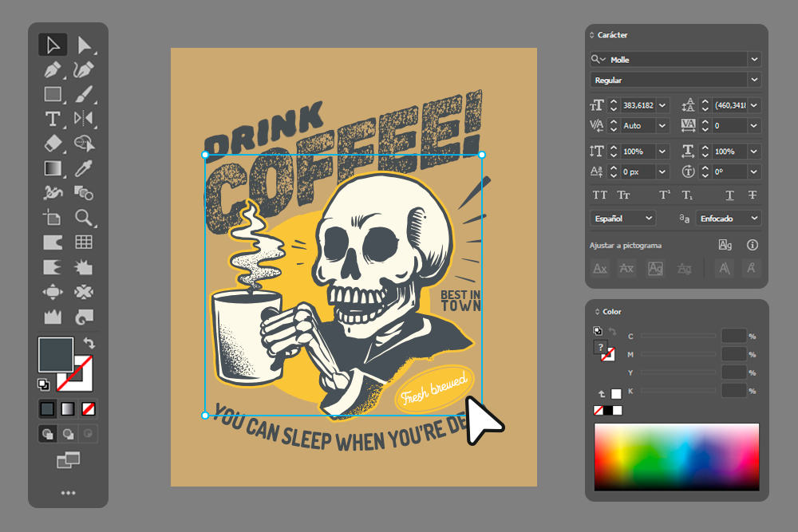Expand the Español language dropdown

coord(623,219)
